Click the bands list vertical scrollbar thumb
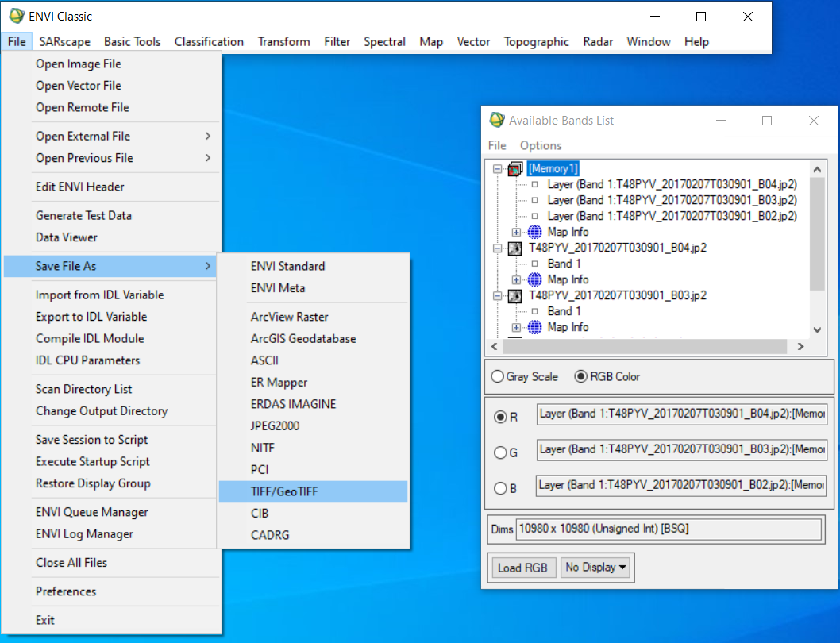The image size is (840, 643). pyautogui.click(x=817, y=234)
